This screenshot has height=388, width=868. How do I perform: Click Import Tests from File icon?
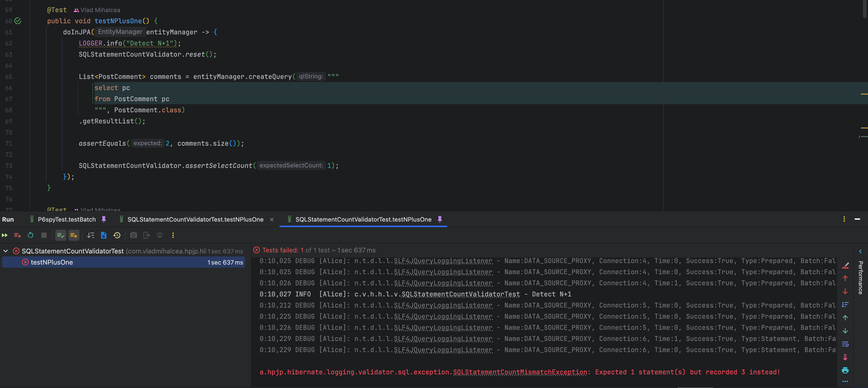104,235
